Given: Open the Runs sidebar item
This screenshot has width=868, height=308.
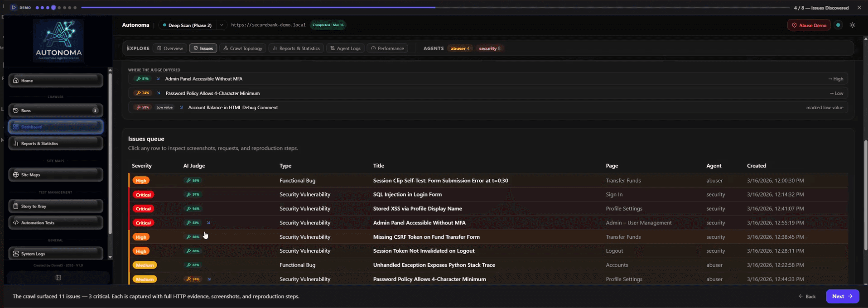Looking at the screenshot, I should point(56,111).
